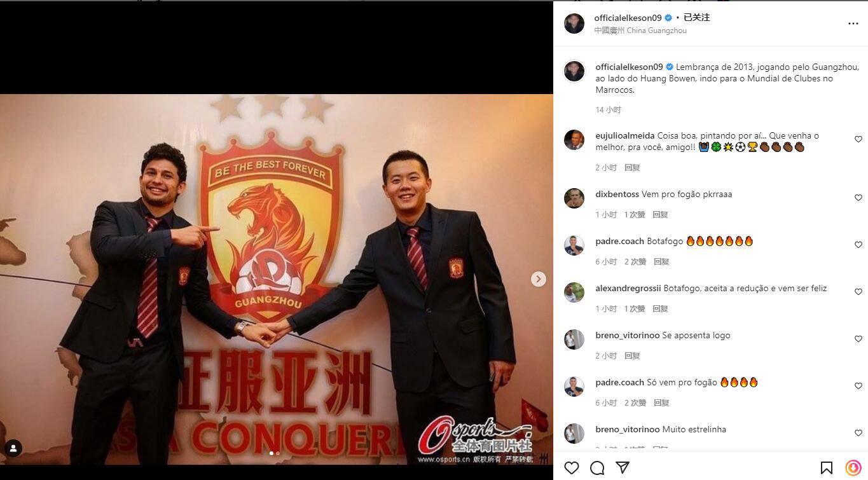The width and height of the screenshot is (868, 480).
Task: Share the post via paper plane icon
Action: (623, 468)
